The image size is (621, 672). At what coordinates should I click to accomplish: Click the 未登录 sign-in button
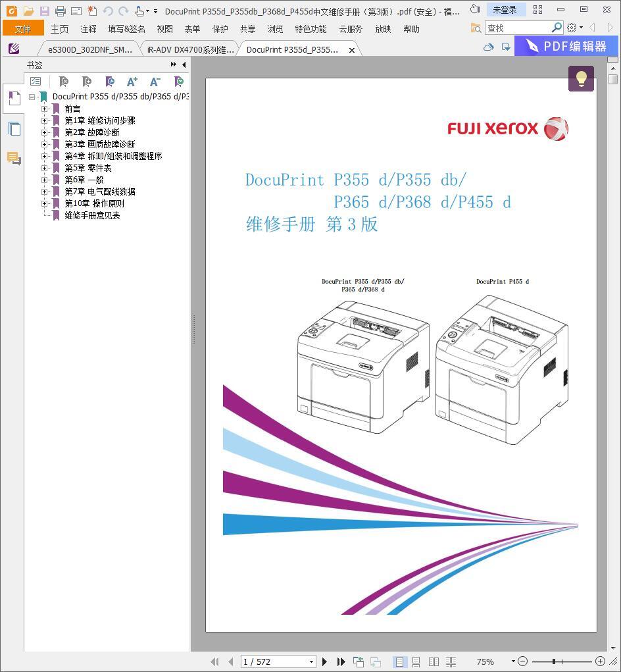505,10
